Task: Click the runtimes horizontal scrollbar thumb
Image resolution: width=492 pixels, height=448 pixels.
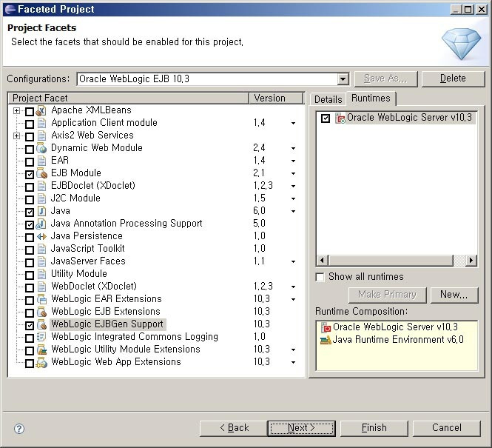Action: [391, 260]
